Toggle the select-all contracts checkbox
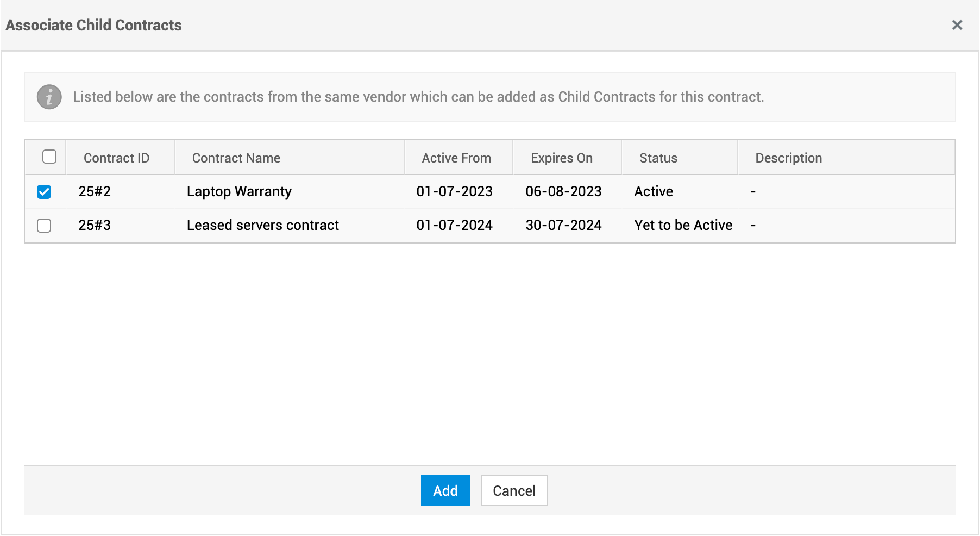Screen dimensions: 980x536 point(49,157)
